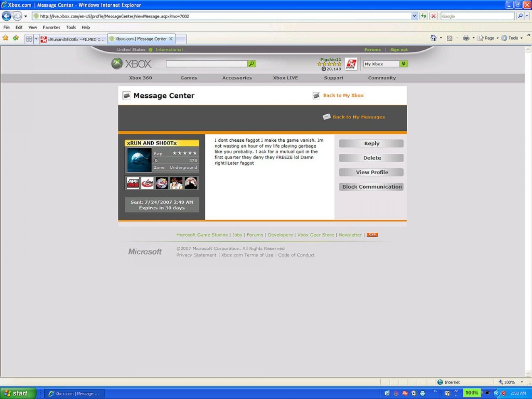Click the APF 2K8 game badge
Screen dimensions: 532x399
[x=133, y=183]
